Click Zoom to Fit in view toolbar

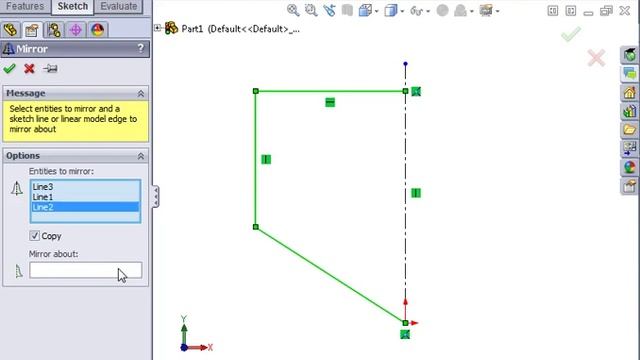point(293,10)
